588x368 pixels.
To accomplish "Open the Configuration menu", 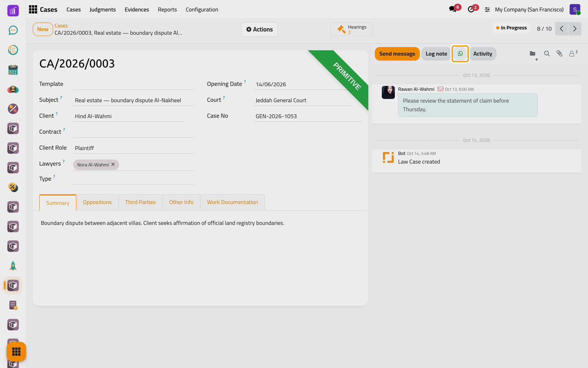I will coord(202,10).
